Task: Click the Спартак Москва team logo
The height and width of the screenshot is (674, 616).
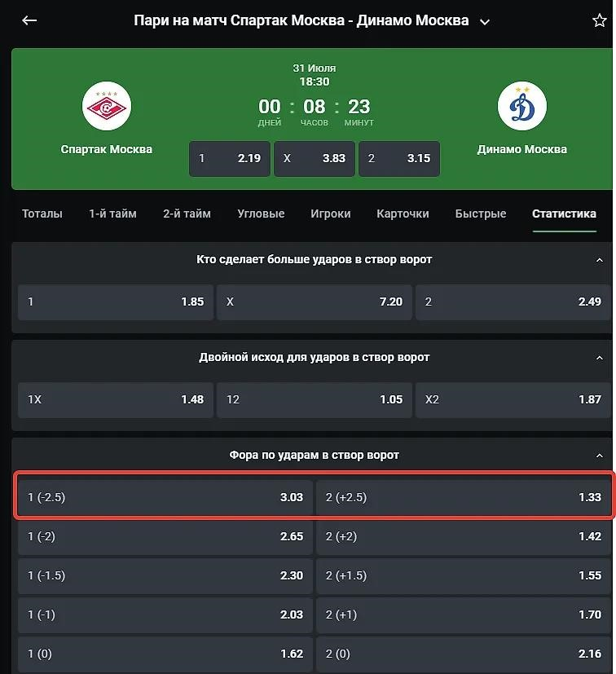Action: (107, 106)
